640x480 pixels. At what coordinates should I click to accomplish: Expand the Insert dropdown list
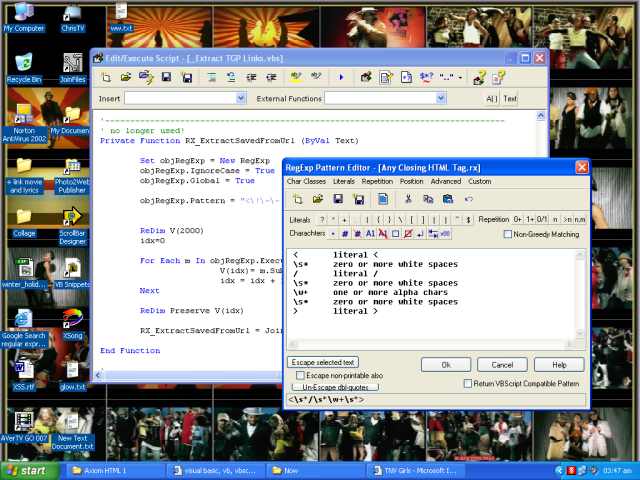pyautogui.click(x=240, y=99)
